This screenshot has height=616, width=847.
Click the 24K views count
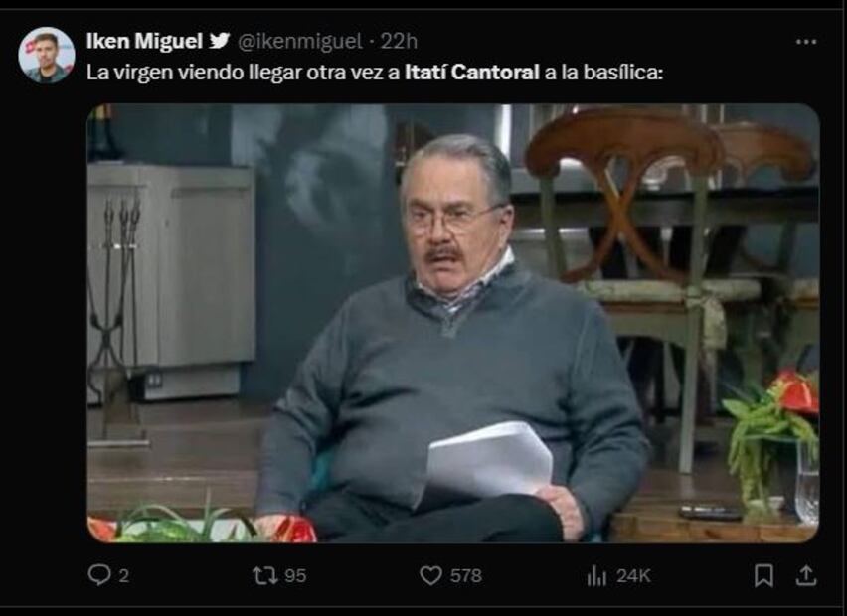point(633,576)
